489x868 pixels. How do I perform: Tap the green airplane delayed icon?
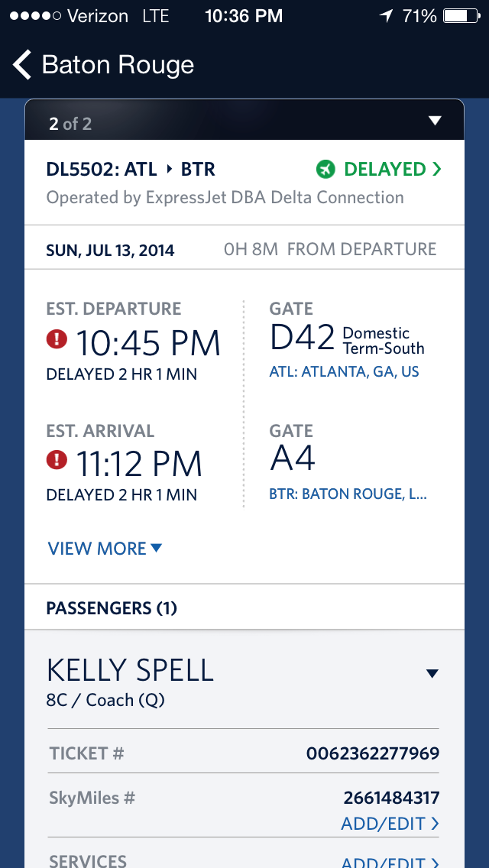click(x=325, y=169)
